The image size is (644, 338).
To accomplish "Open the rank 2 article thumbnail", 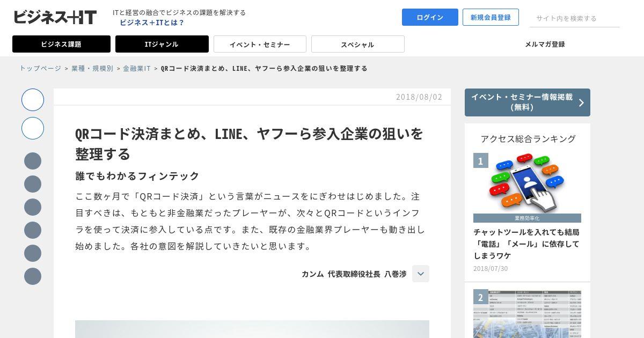I will pos(527,314).
